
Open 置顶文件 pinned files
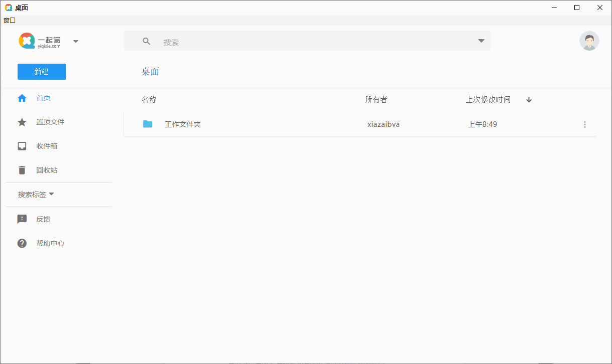[x=50, y=122]
